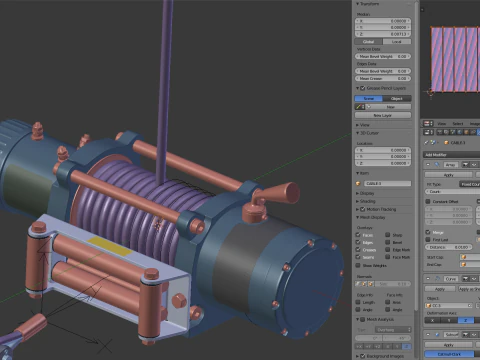Expand the View panel
480x360 pixels.
358,125
